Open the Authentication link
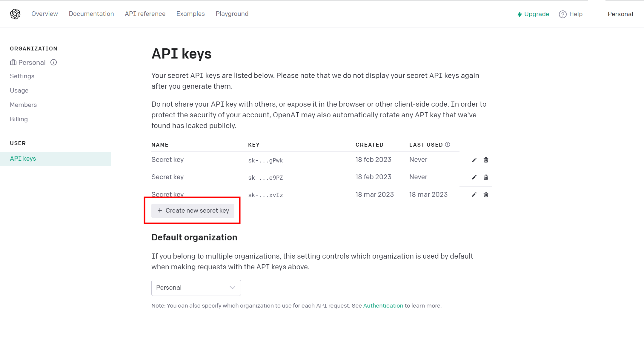Viewport: 644px width, 361px height. click(x=383, y=305)
